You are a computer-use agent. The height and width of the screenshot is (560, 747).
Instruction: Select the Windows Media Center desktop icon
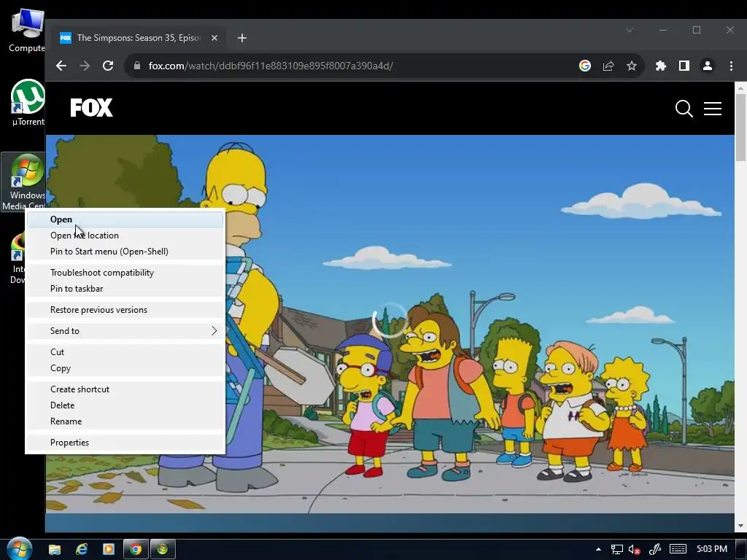pos(24,182)
